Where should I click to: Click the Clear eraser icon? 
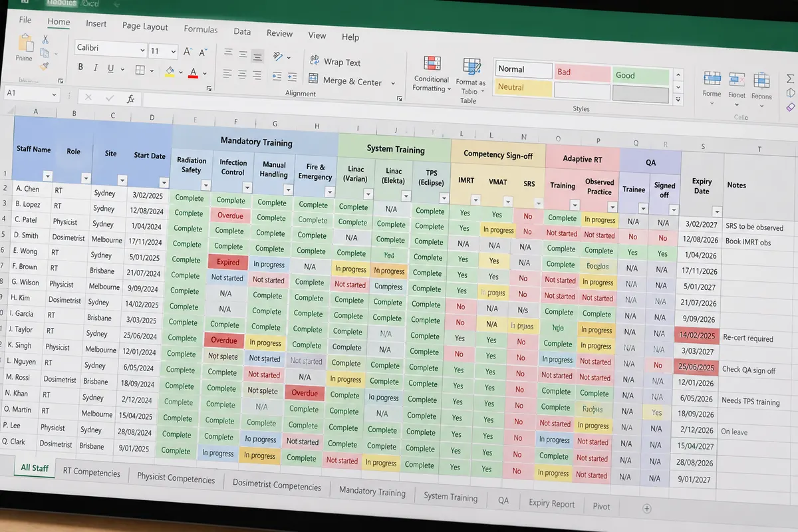point(790,106)
